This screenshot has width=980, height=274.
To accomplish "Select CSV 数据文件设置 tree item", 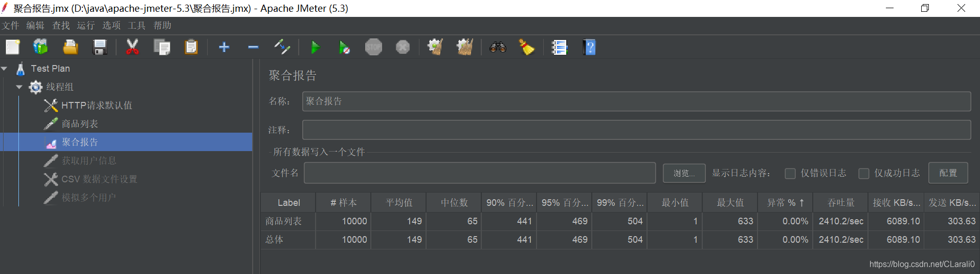I will coord(99,179).
